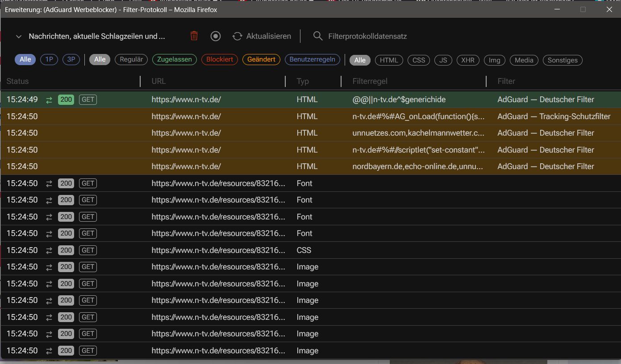Open the Nachrichten, aktuelle Schlagzeilen tab dropdown
This screenshot has width=621, height=364.
97,36
